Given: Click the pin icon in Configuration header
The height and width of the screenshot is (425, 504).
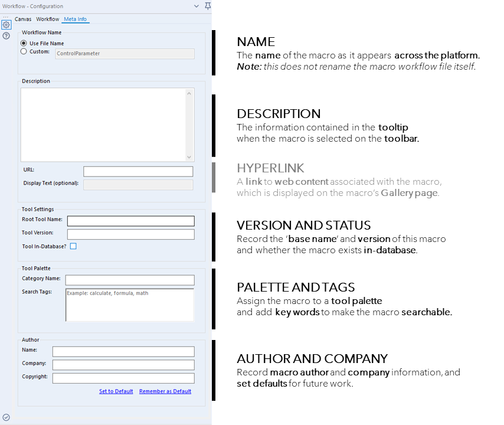Looking at the screenshot, I should [208, 6].
